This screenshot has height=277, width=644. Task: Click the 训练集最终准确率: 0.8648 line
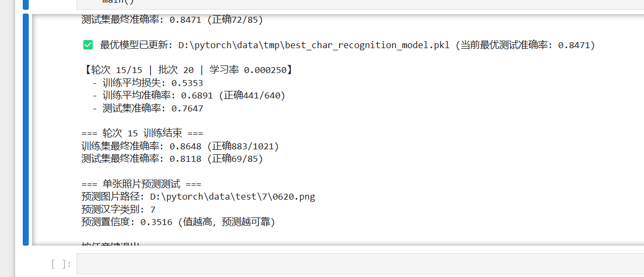(180, 146)
